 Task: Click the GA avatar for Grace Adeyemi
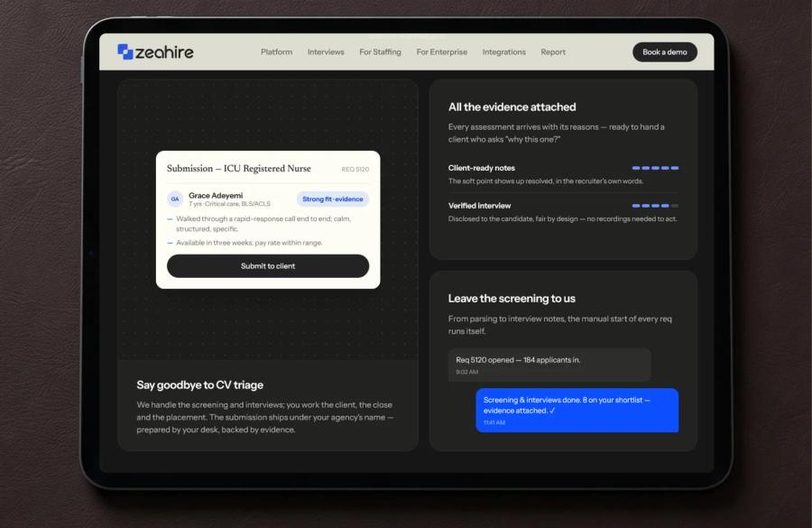(175, 199)
